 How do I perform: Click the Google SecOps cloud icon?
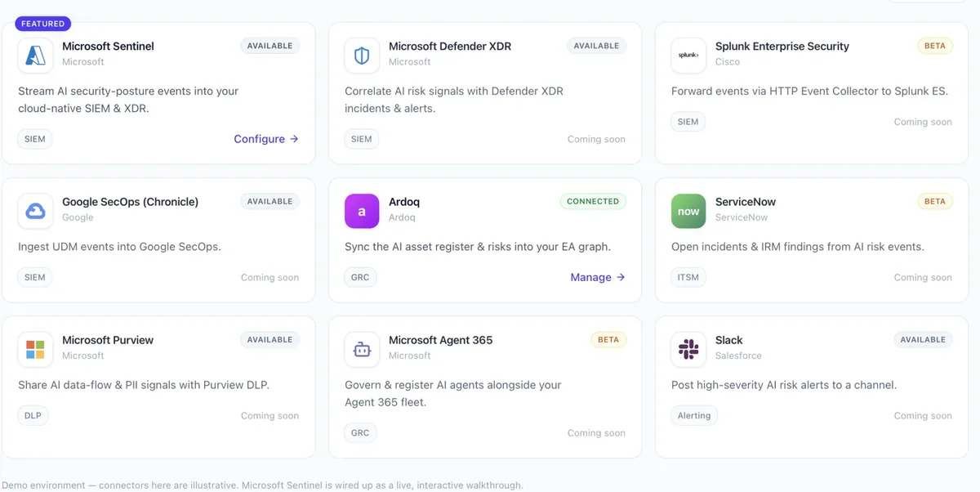coord(35,211)
